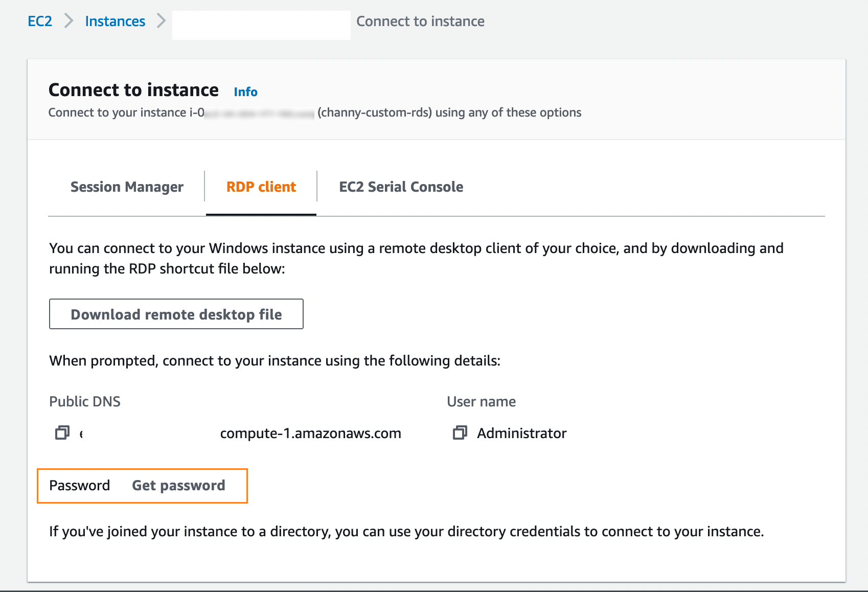The height and width of the screenshot is (592, 868).
Task: Click Get password
Action: 178,485
